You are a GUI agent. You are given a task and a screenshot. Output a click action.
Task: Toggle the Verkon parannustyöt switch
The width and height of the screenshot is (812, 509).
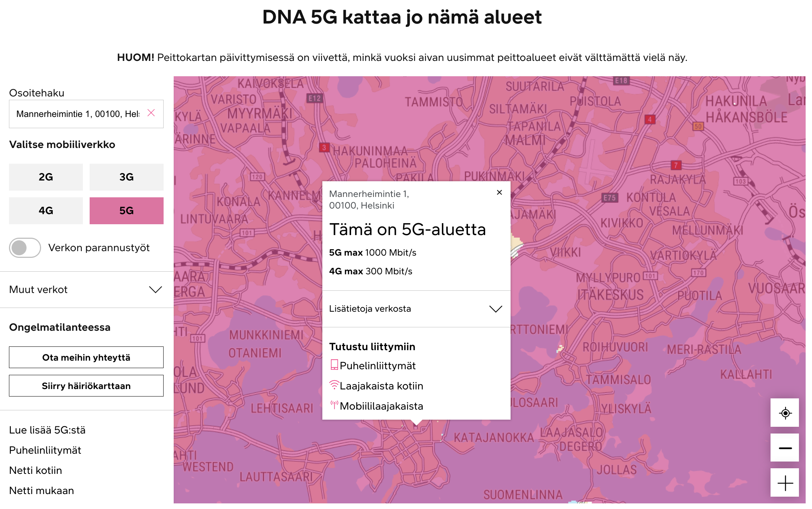(x=25, y=248)
